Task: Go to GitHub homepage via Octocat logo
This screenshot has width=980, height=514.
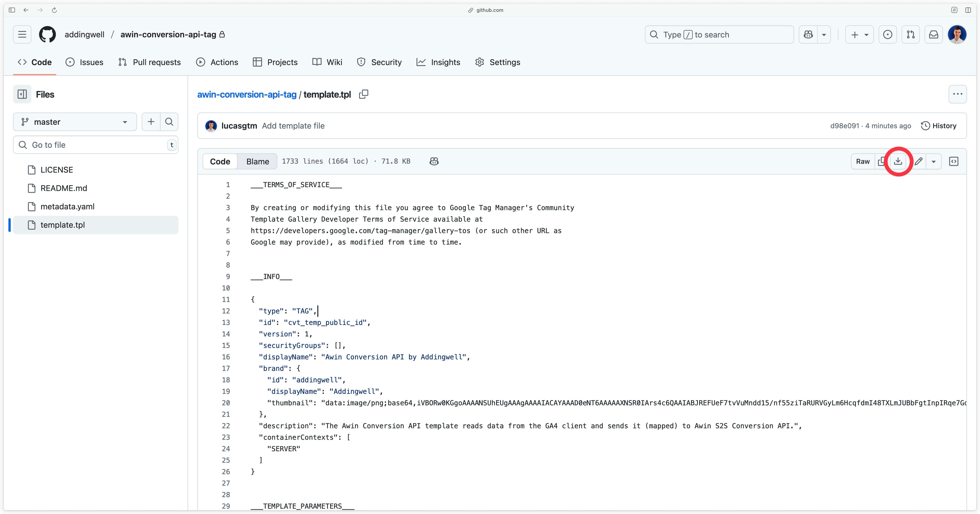Action: (x=47, y=35)
